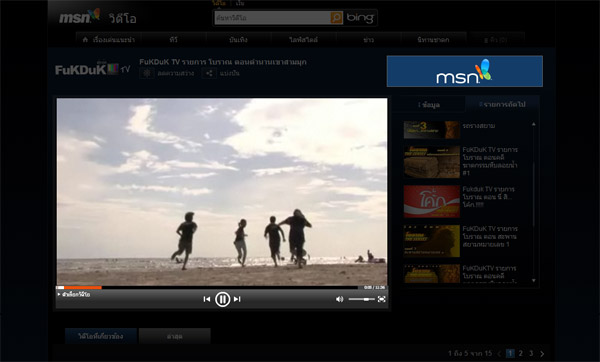Select the ล่าสุด latest tab

(x=174, y=336)
